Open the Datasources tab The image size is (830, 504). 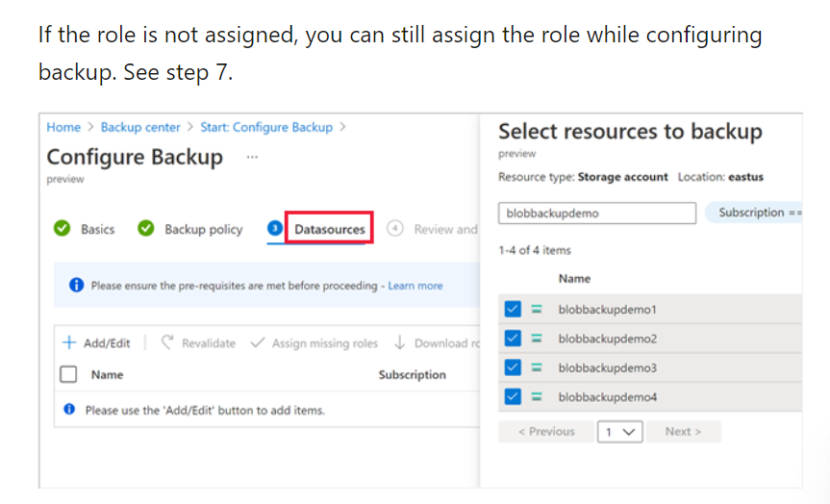pos(329,229)
